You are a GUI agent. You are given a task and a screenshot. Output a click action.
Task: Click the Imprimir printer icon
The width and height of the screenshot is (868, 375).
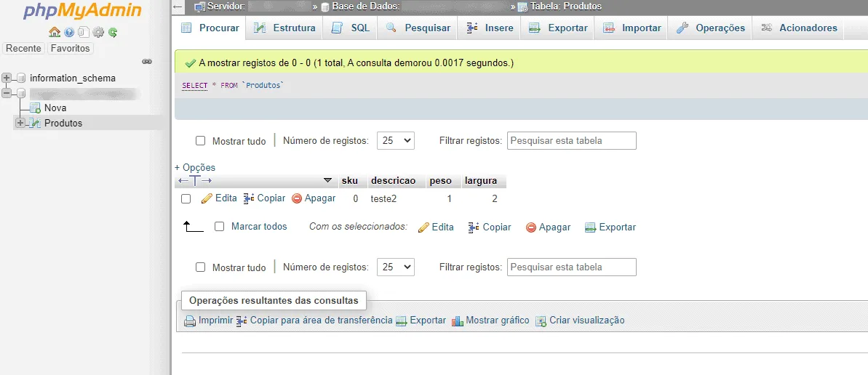click(x=190, y=320)
